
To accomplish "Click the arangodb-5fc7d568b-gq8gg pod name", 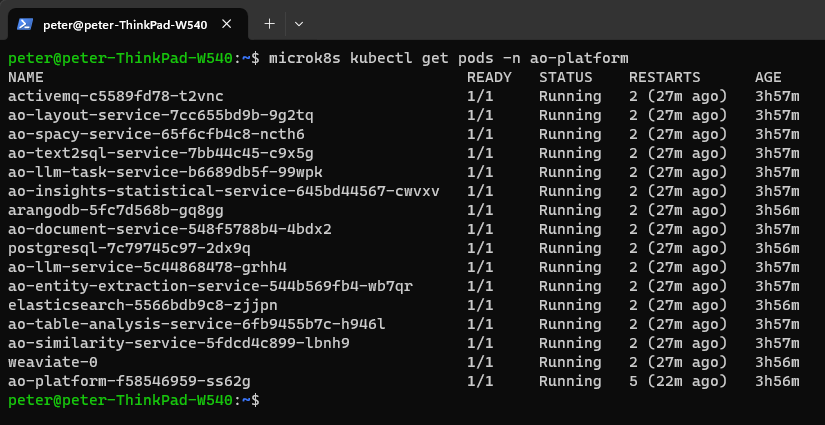I will point(115,210).
